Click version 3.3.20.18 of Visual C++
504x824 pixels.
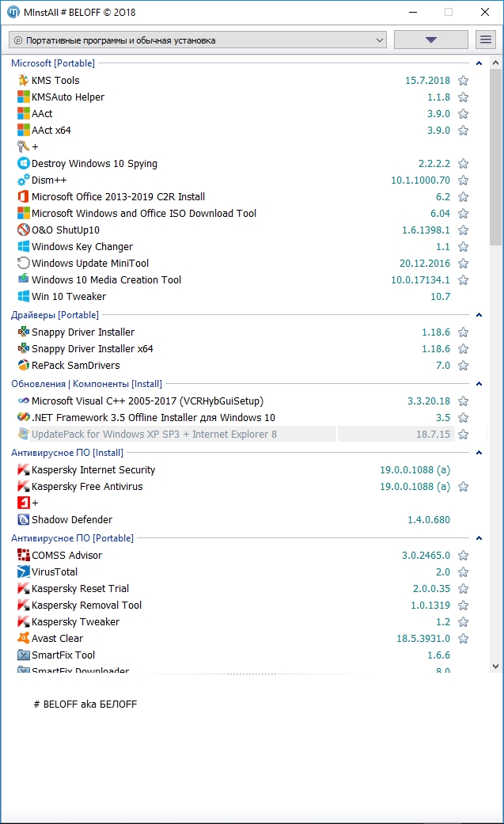(x=429, y=401)
